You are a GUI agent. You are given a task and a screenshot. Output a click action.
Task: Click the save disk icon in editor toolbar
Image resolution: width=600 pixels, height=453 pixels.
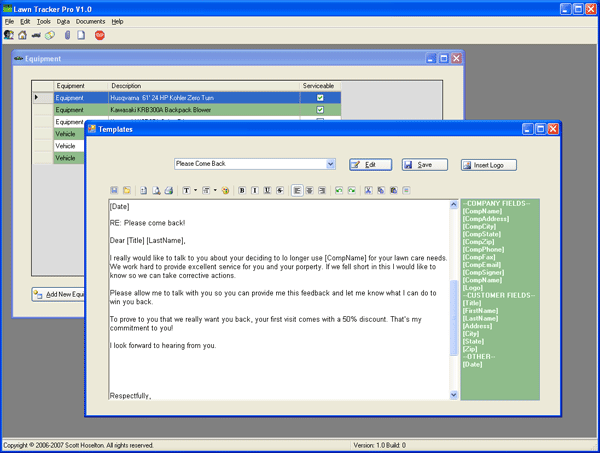pyautogui.click(x=114, y=190)
